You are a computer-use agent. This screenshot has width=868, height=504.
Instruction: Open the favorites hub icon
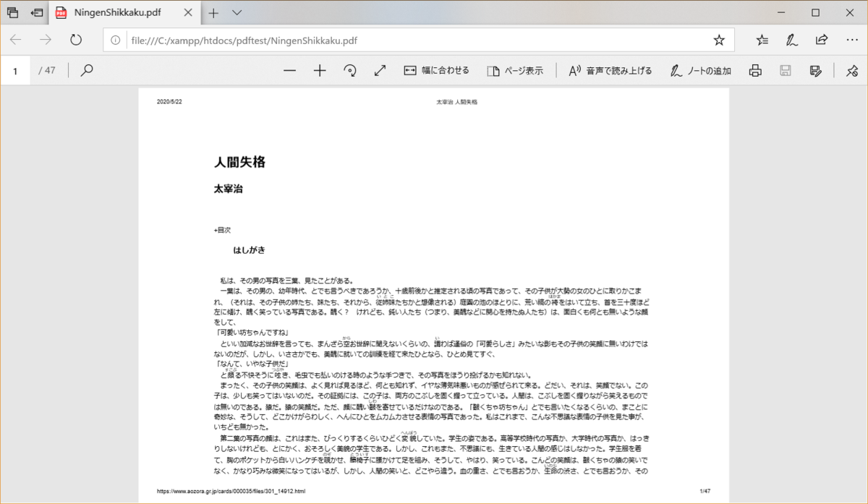click(x=762, y=40)
